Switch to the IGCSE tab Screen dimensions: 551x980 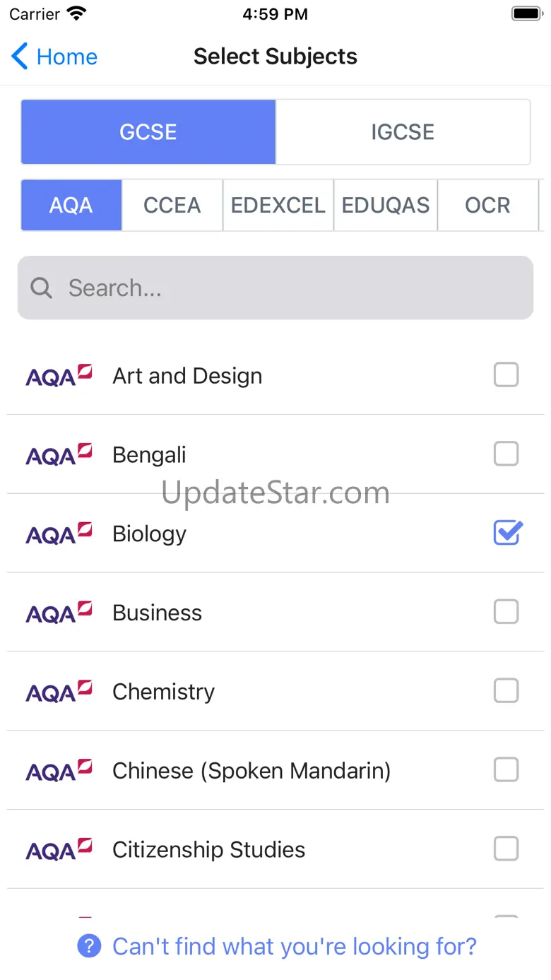403,132
